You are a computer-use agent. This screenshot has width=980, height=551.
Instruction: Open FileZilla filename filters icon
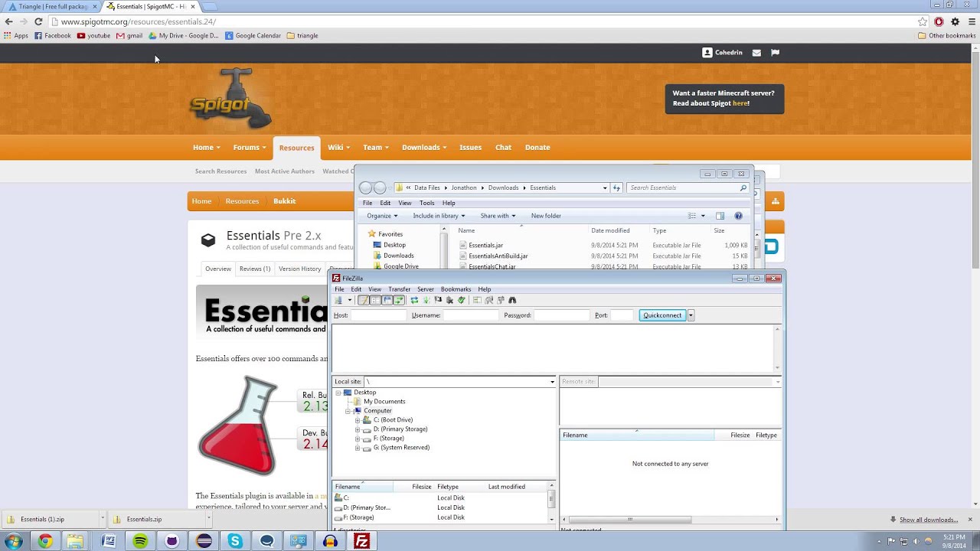(x=477, y=300)
